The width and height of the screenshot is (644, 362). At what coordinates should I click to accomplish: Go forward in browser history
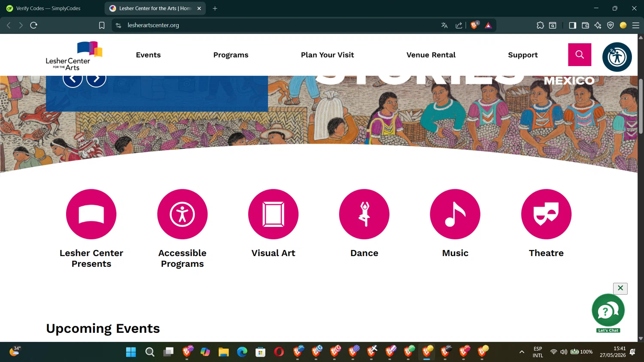[21, 25]
